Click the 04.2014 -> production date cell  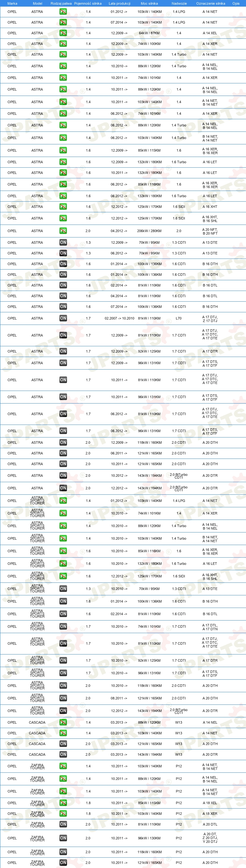point(119,296)
